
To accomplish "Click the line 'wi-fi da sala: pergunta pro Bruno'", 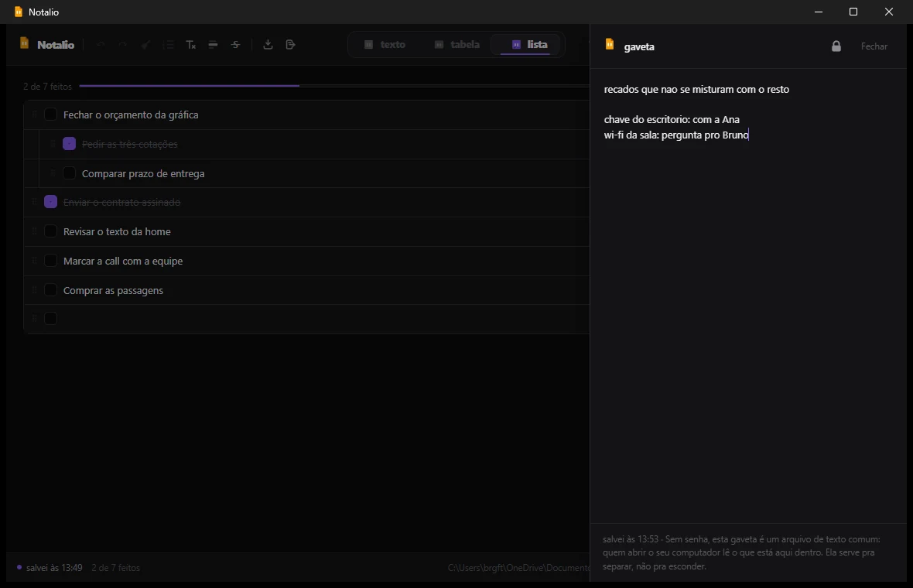I will click(x=676, y=135).
